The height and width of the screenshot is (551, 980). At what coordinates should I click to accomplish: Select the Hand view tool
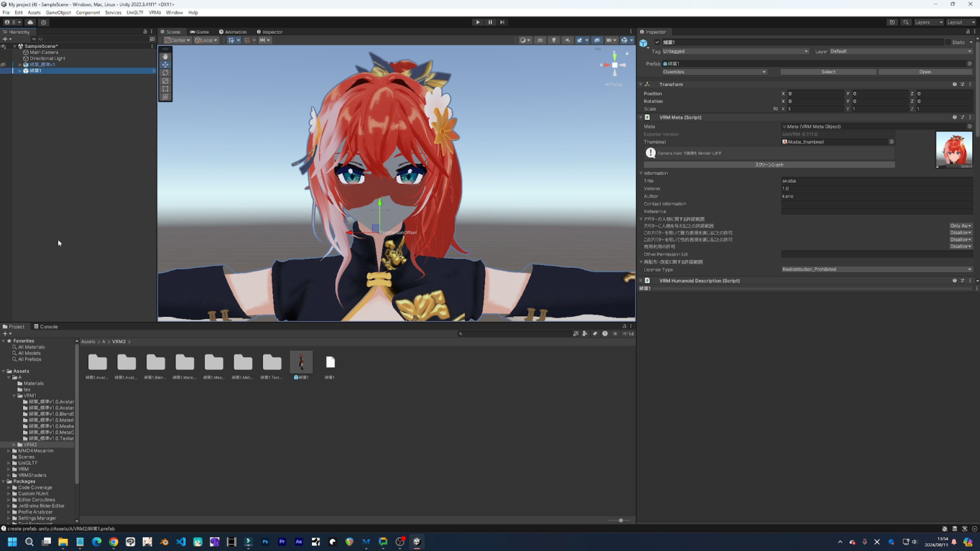click(x=165, y=56)
